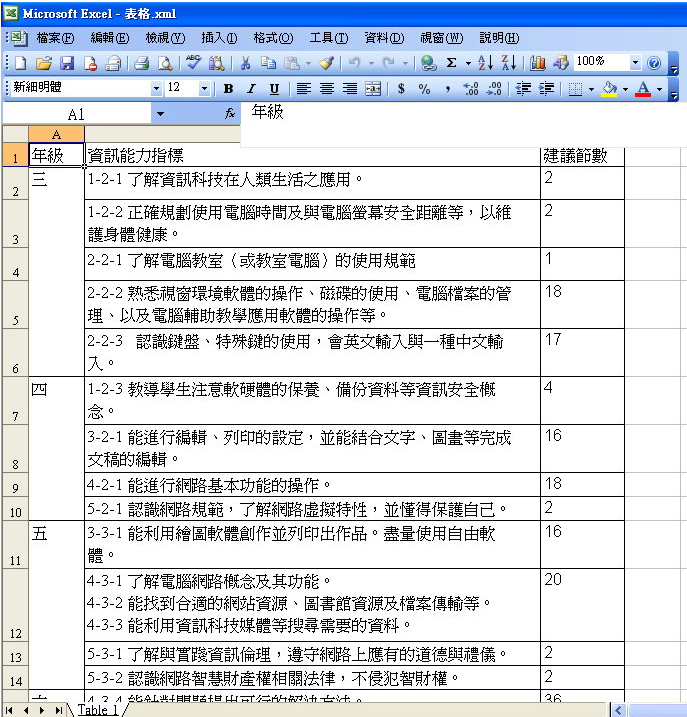
Task: Cut selection with the scissors icon
Action: tap(246, 63)
